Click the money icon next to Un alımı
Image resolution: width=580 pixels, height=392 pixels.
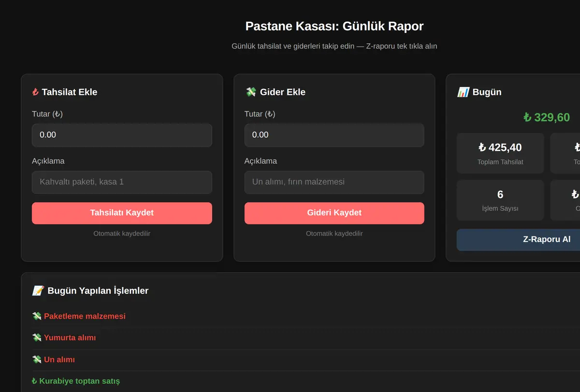point(37,360)
